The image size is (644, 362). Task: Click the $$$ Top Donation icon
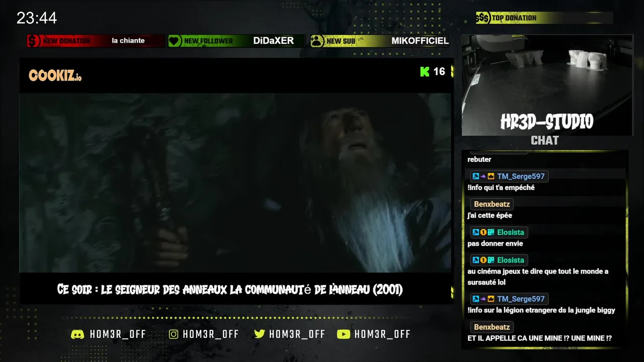483,18
